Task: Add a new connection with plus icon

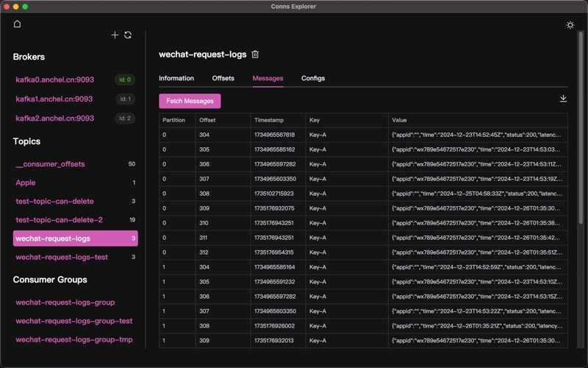Action: (115, 35)
